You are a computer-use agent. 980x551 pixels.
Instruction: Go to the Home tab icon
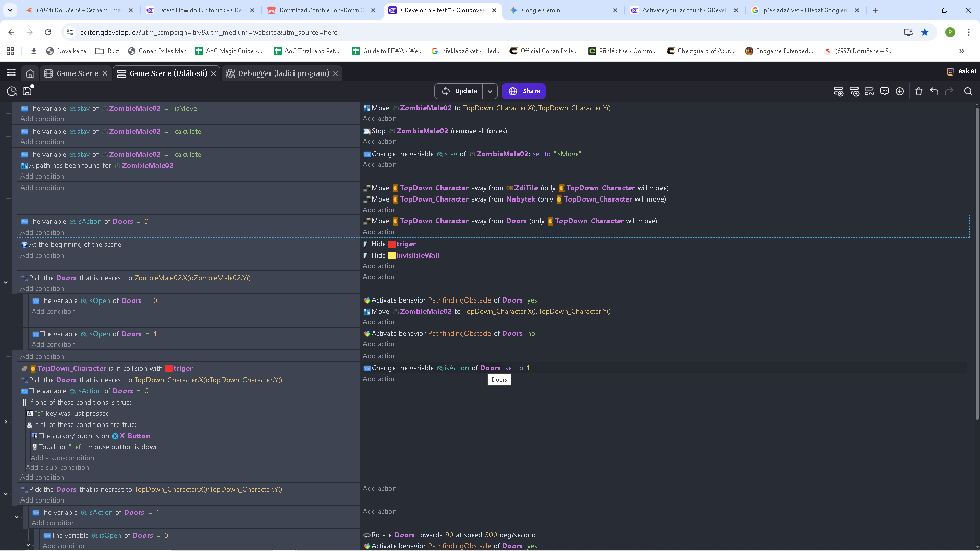[30, 73]
